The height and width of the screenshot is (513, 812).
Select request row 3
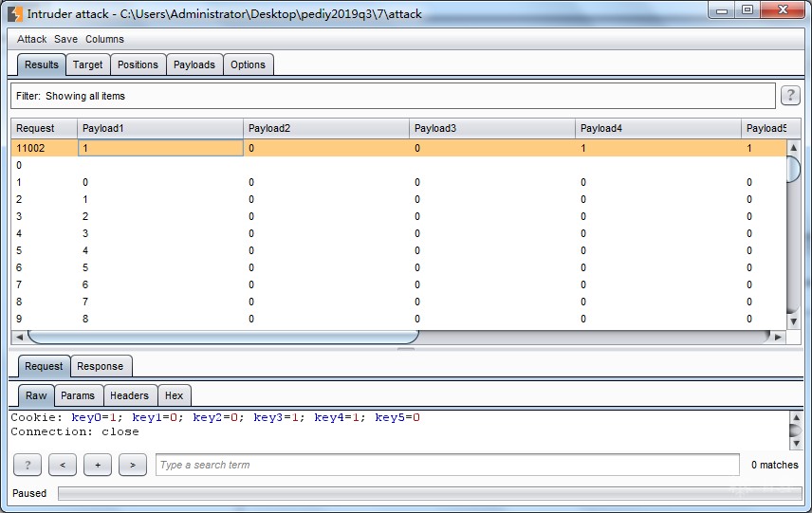pos(398,216)
